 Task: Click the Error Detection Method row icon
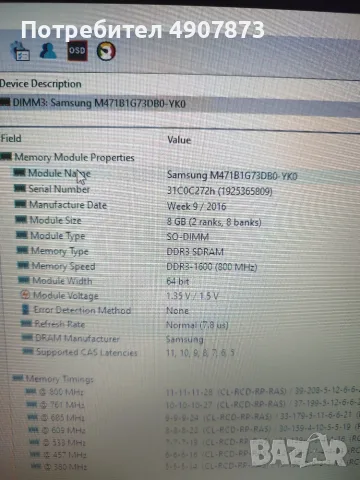tap(25, 309)
